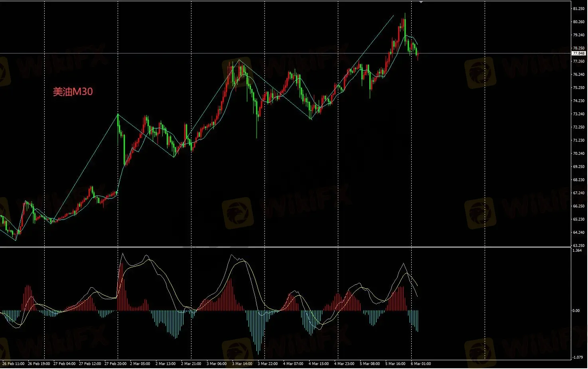
Task: Click the 77.260 price axis label
Action: 579,61
